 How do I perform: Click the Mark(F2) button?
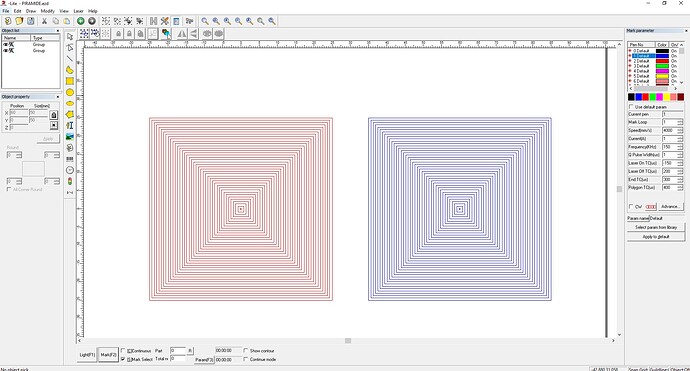108,355
